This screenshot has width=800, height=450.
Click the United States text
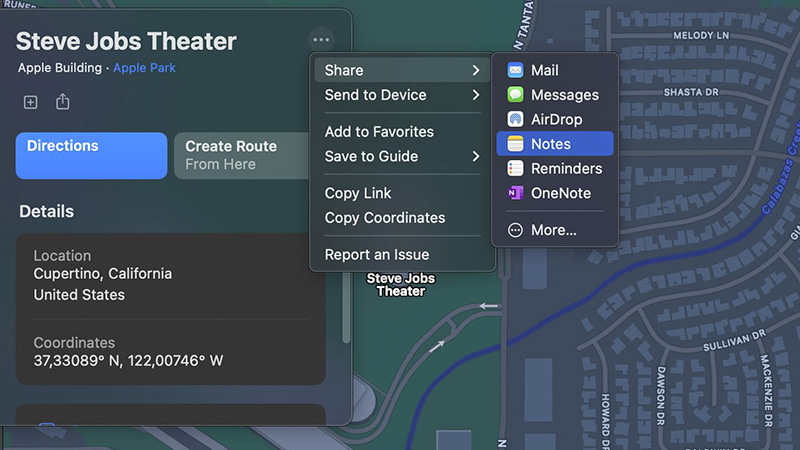[79, 295]
